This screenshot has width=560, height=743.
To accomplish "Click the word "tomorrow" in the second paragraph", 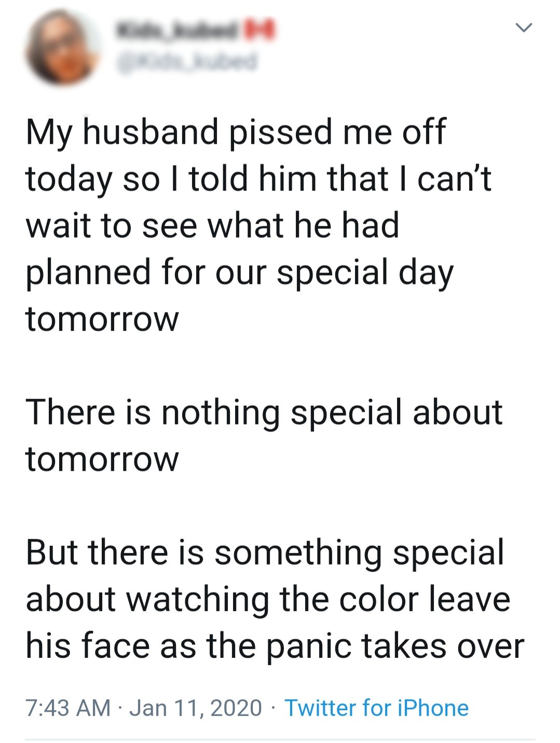I will coord(102,459).
